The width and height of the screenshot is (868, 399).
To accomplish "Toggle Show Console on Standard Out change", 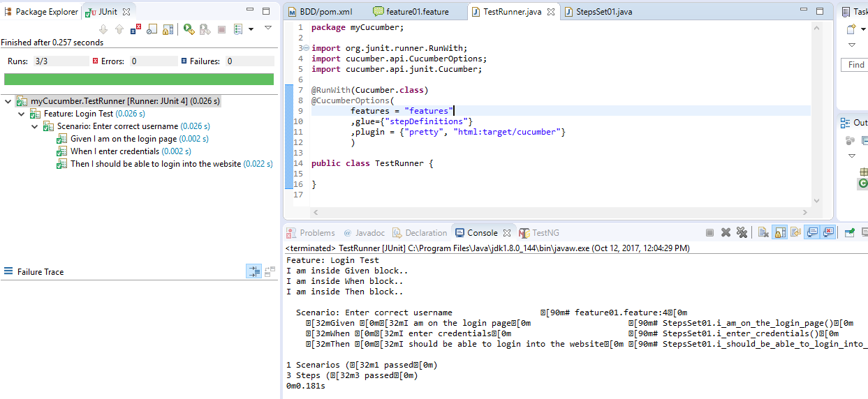I will pos(811,232).
